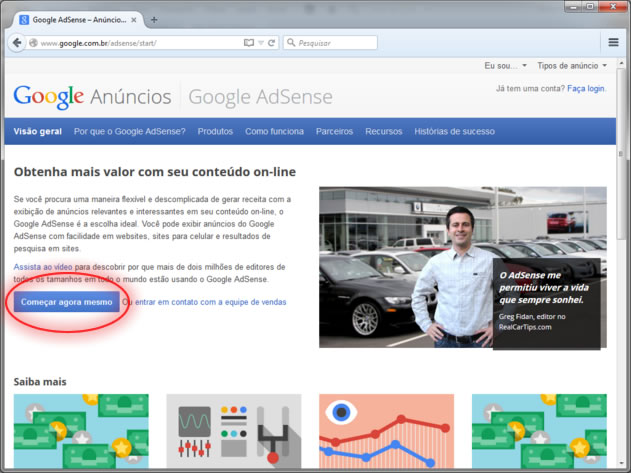The width and height of the screenshot is (631, 473).
Task: Open the eye and chart thumbnail
Action: [x=386, y=431]
